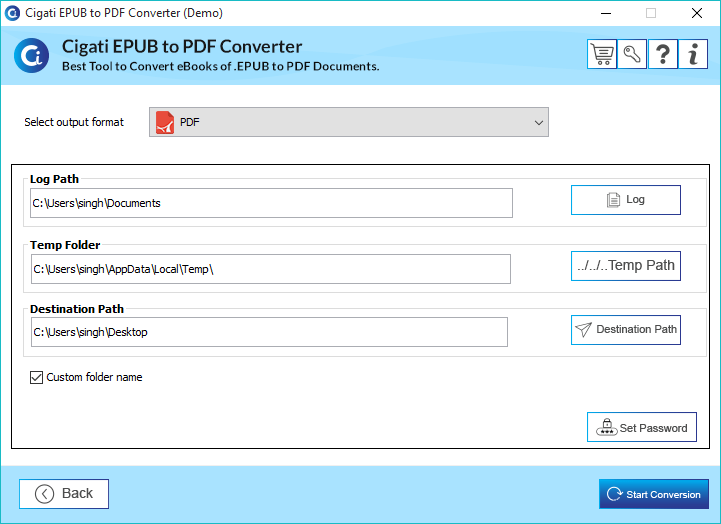Click the 'Temp Folder' group heading
Viewport: 721px width, 524px height.
pos(65,245)
